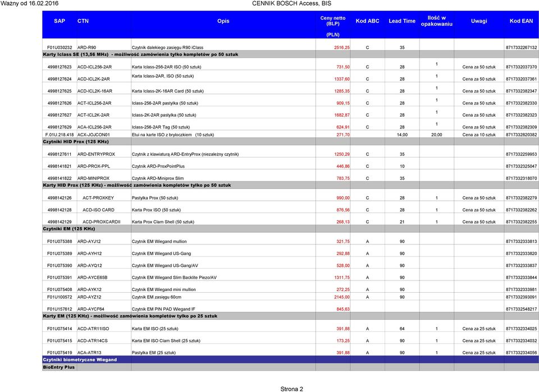Viewport: 539px width, 392px height.
Task: Click the Ważny od 16.02.2016 date text
Action: pyautogui.click(x=30, y=3)
